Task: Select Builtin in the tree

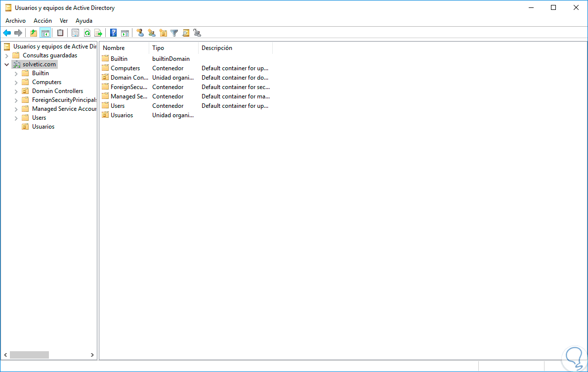Action: point(40,73)
